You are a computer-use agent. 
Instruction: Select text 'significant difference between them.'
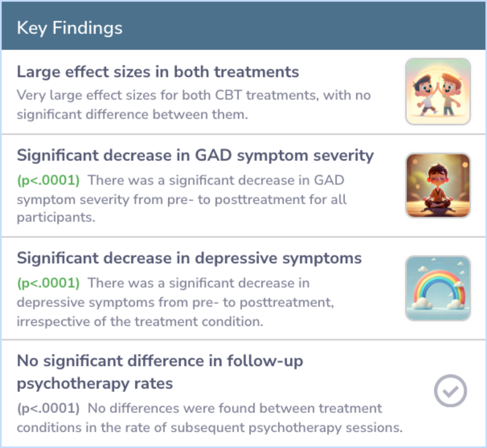pos(133,114)
